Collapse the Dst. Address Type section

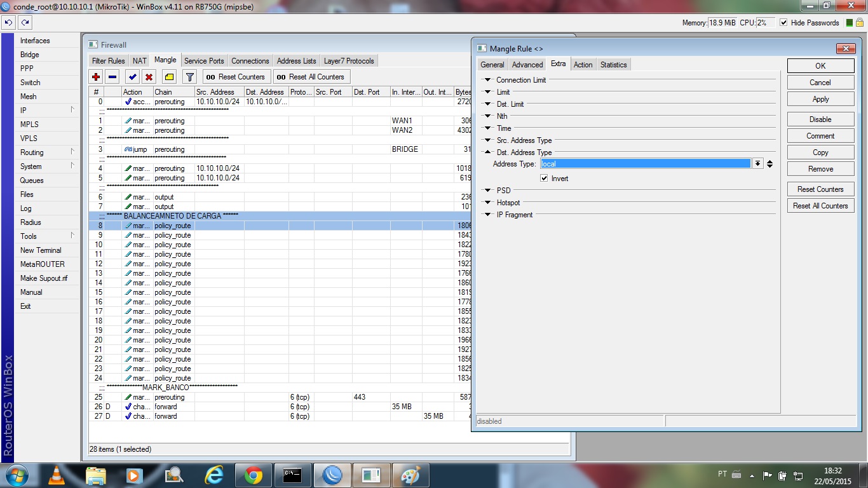pos(488,152)
